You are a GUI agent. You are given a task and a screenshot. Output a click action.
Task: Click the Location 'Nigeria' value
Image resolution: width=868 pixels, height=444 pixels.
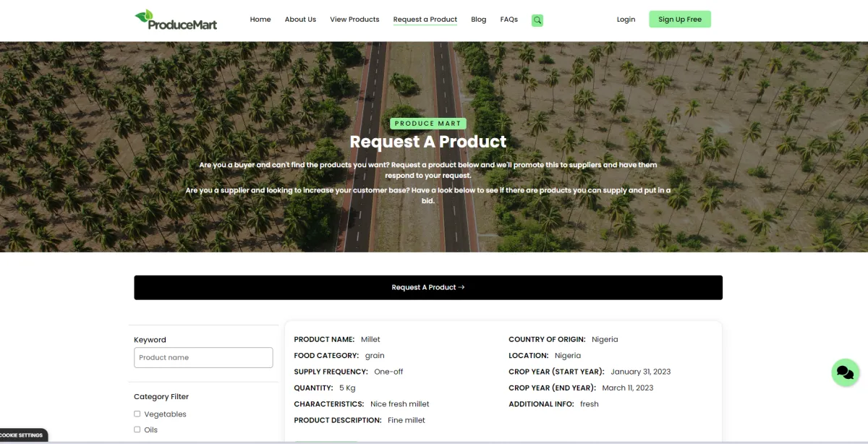point(568,356)
